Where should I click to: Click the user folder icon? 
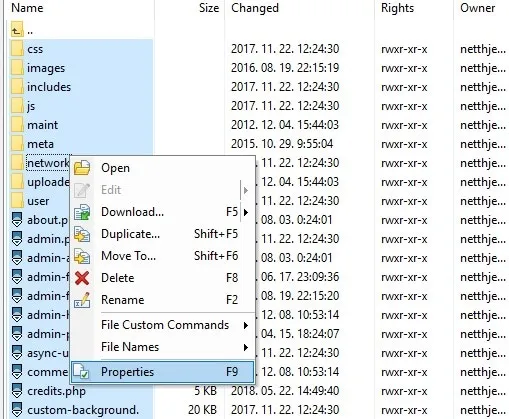(x=17, y=201)
